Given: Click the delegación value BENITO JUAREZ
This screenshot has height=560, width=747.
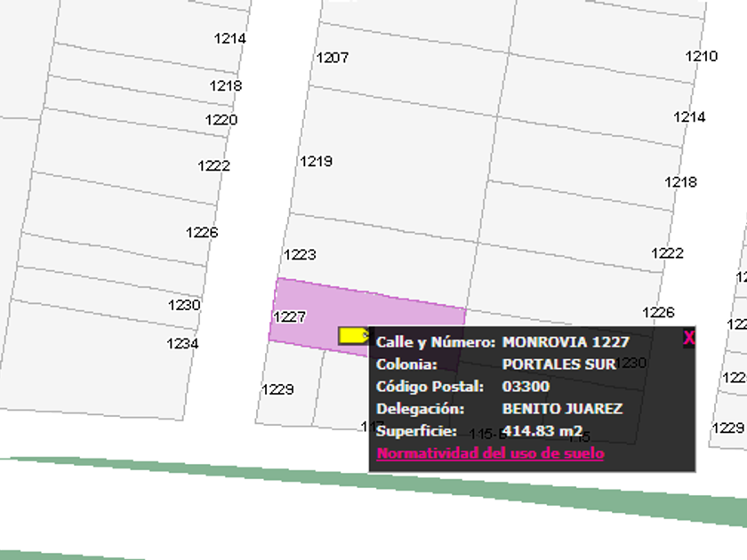Looking at the screenshot, I should [x=562, y=409].
